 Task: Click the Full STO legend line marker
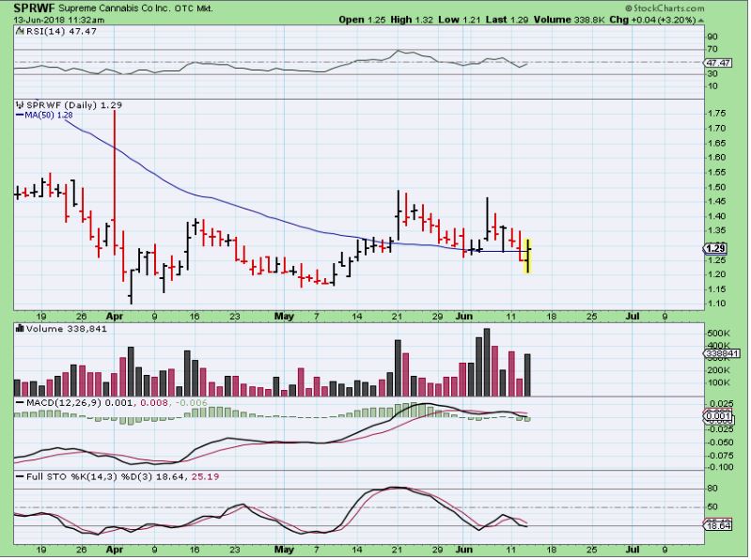(20, 476)
